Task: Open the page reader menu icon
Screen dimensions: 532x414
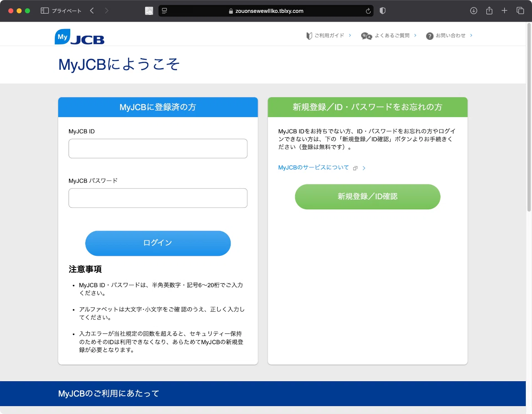Action: [165, 11]
